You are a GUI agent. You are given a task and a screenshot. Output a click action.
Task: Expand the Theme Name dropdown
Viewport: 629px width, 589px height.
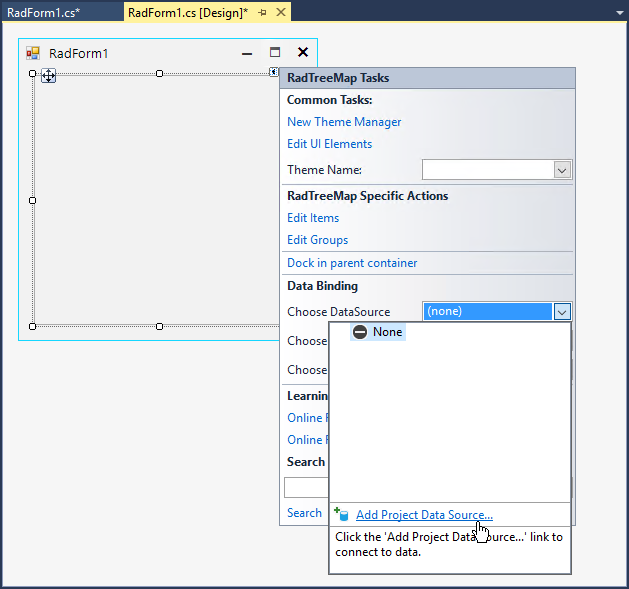click(562, 170)
